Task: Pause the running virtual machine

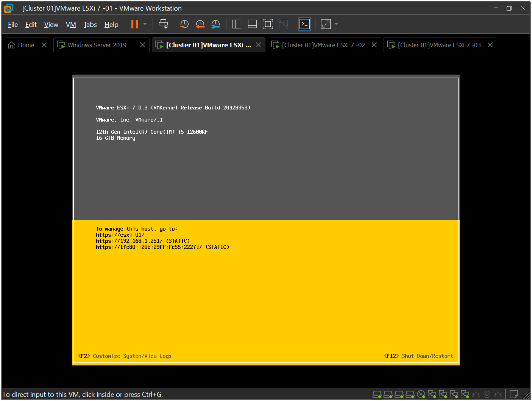Action: point(134,24)
